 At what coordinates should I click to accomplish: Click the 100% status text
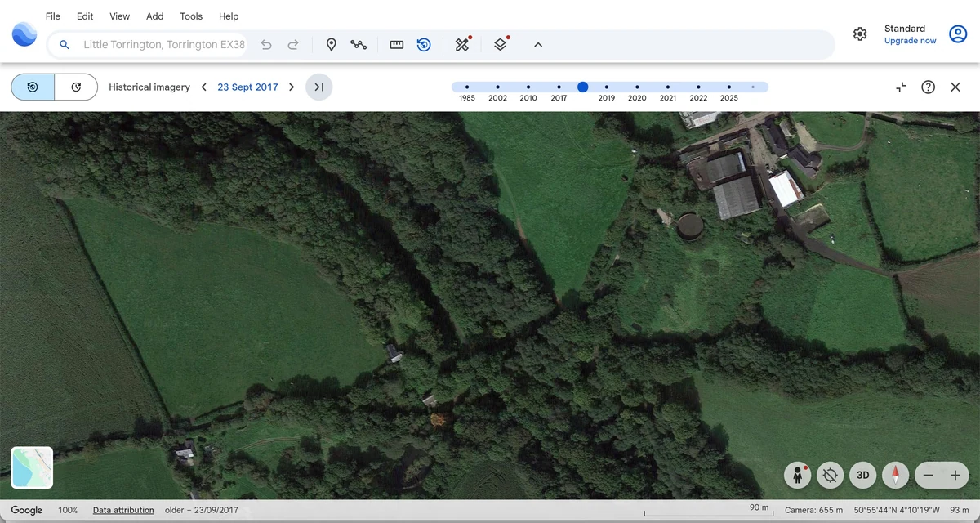[x=68, y=510]
